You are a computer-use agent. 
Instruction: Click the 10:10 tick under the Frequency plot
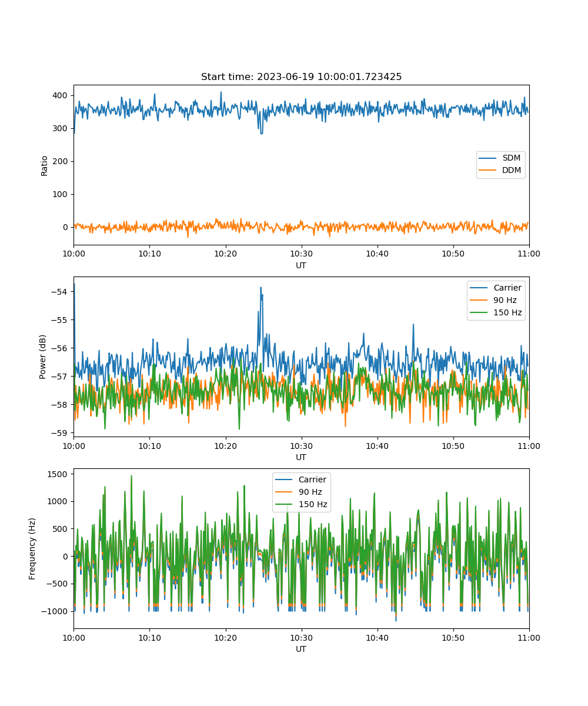tap(149, 638)
